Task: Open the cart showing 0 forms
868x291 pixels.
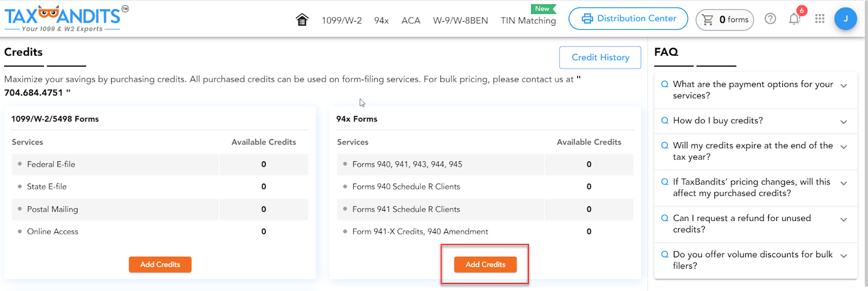Action: click(x=725, y=20)
